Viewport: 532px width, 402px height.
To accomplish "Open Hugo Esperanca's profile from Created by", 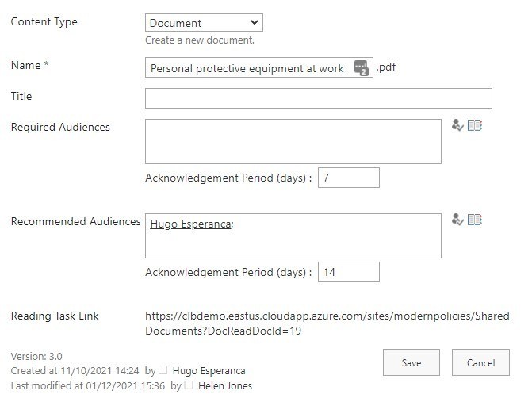I will coord(209,370).
